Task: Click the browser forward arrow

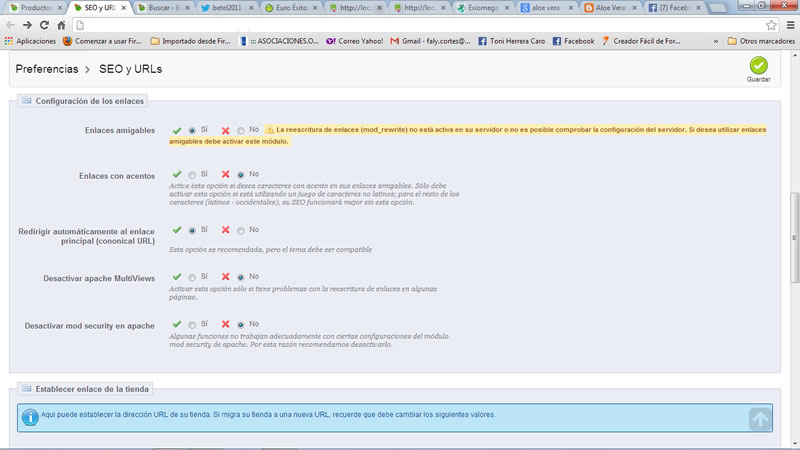Action: tap(27, 25)
